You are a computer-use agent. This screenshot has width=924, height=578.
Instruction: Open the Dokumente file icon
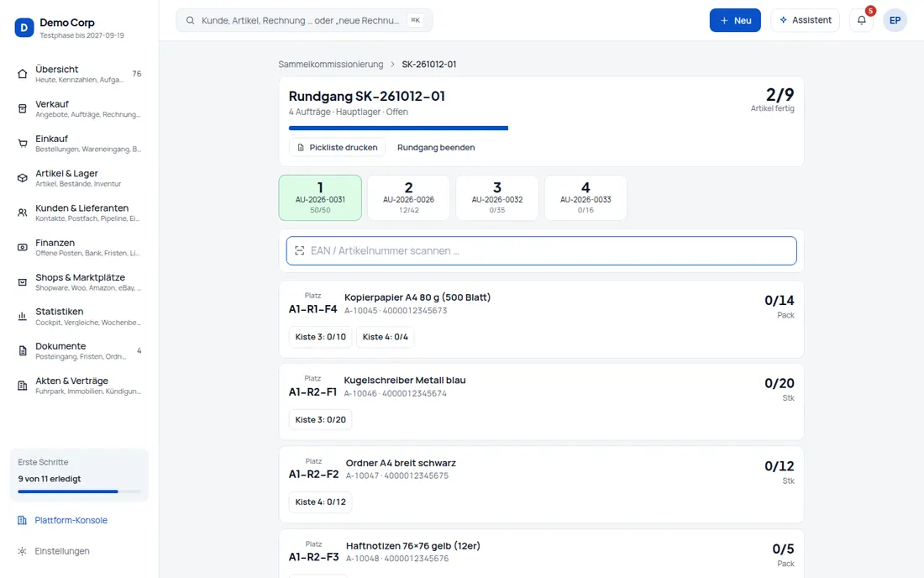click(x=23, y=350)
